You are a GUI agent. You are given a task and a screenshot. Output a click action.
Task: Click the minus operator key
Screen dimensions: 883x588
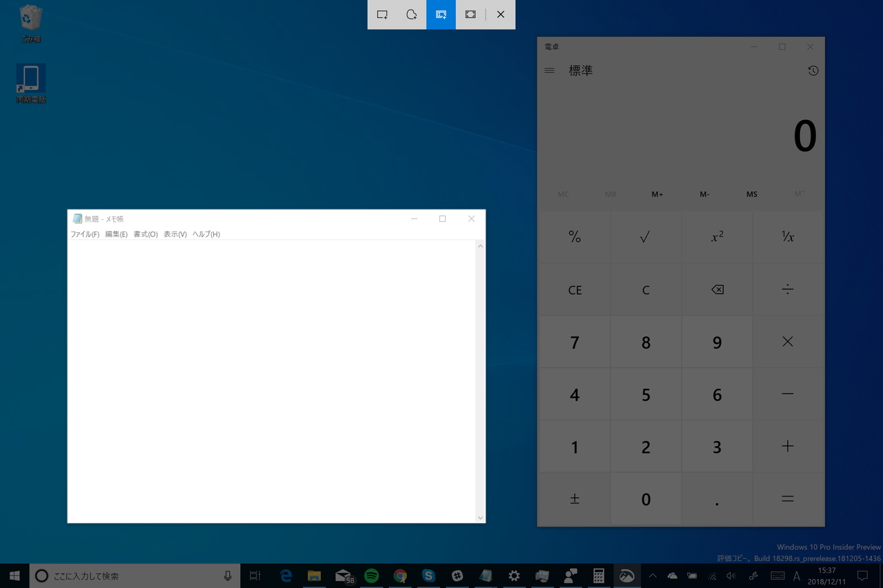click(x=788, y=394)
